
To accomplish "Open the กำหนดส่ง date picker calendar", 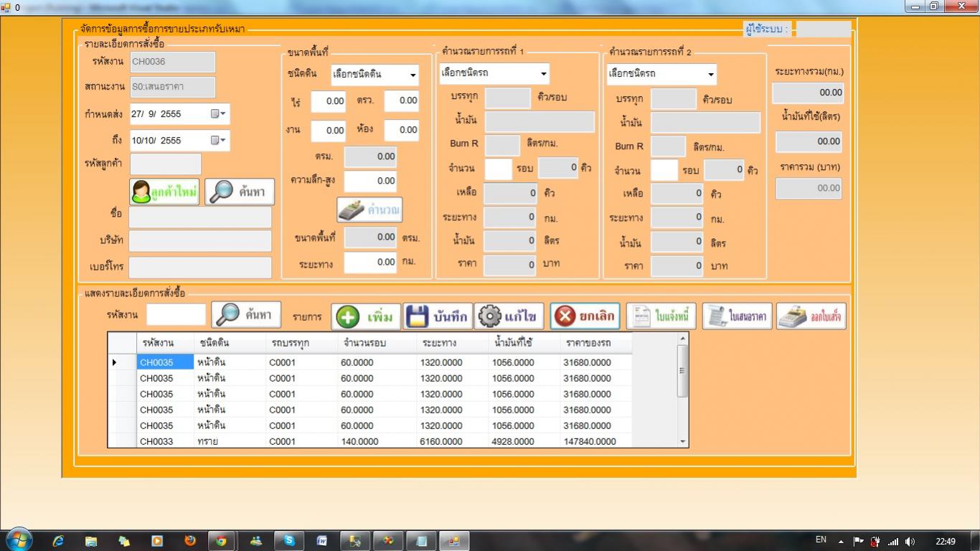I will click(x=218, y=114).
